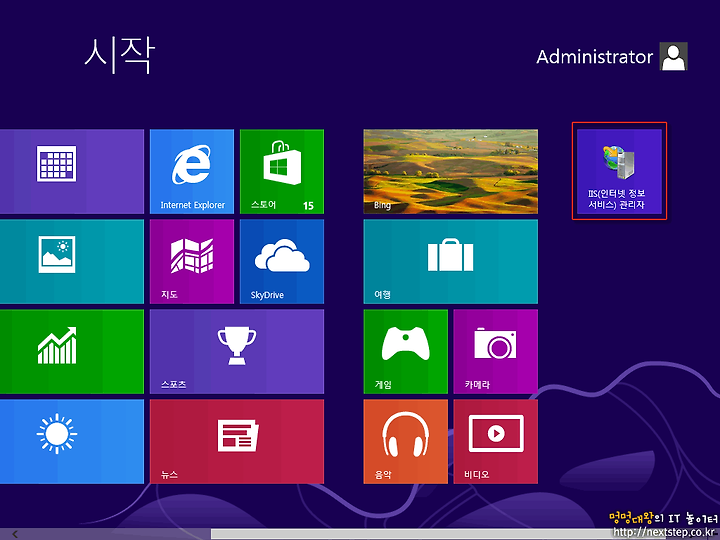This screenshot has height=540, width=720.
Task: Open the Calendar tile
Action: tap(72, 171)
